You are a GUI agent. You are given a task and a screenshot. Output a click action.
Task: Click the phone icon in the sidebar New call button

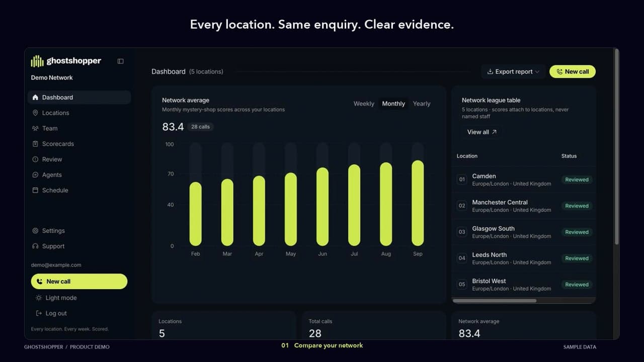coord(40,282)
